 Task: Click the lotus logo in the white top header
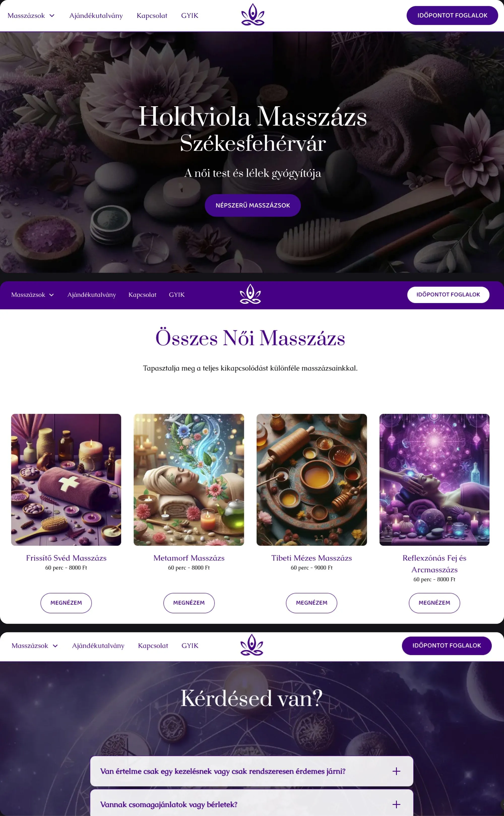(x=253, y=15)
